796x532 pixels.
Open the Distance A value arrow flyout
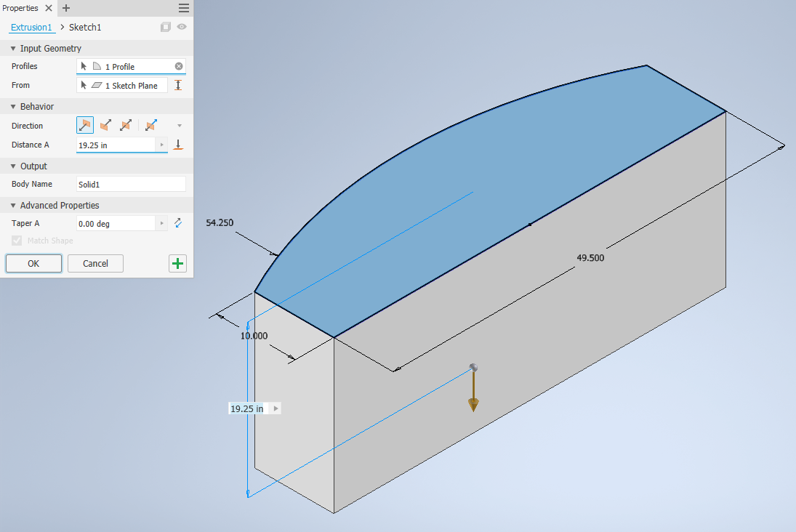coord(162,145)
